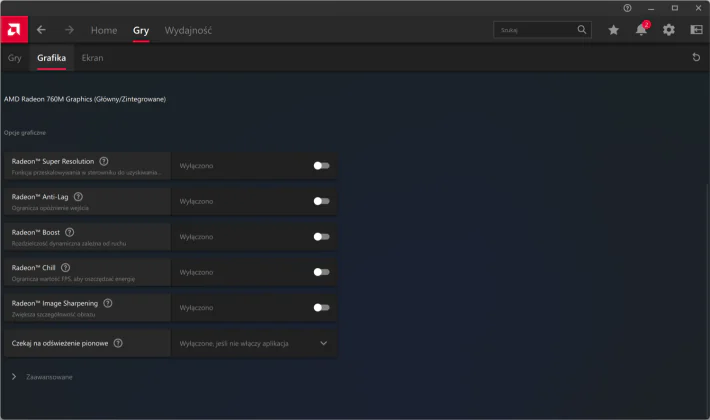Open favorites star icon
This screenshot has width=710, height=420.
[614, 30]
